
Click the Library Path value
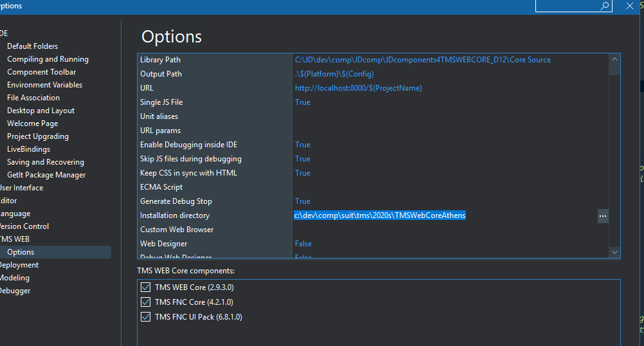[x=422, y=60]
